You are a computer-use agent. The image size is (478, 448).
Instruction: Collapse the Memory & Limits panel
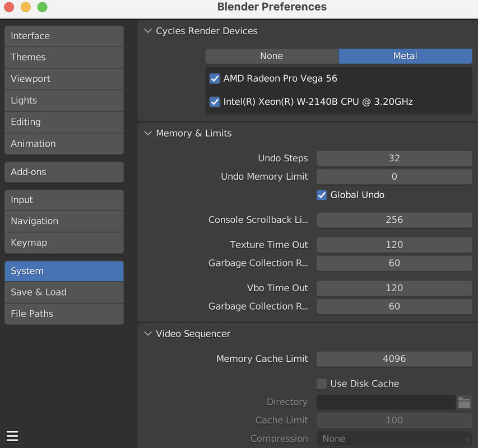148,133
